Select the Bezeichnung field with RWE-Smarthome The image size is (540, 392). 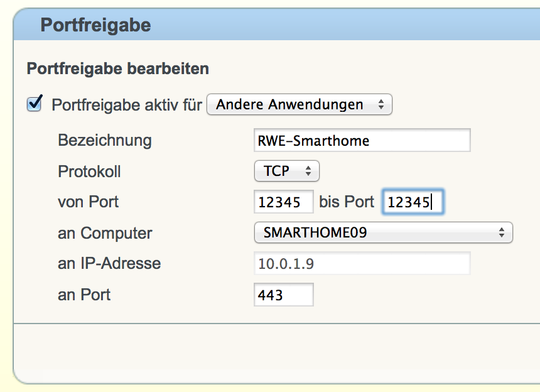362,140
